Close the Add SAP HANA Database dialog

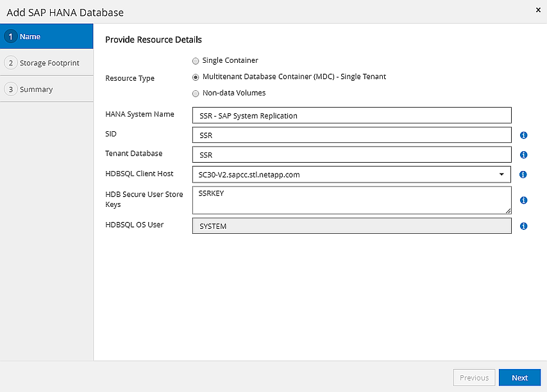[x=537, y=10]
